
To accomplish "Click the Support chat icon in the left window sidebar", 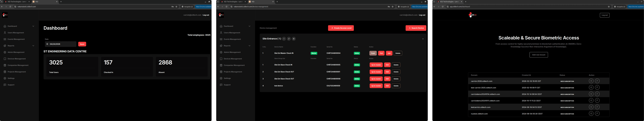I will [5, 85].
